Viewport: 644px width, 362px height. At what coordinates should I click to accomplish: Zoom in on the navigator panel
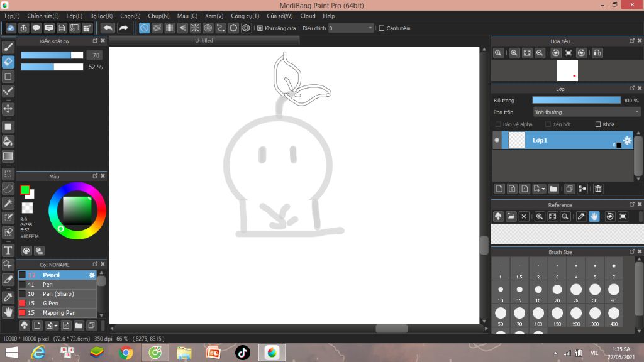pos(514,53)
